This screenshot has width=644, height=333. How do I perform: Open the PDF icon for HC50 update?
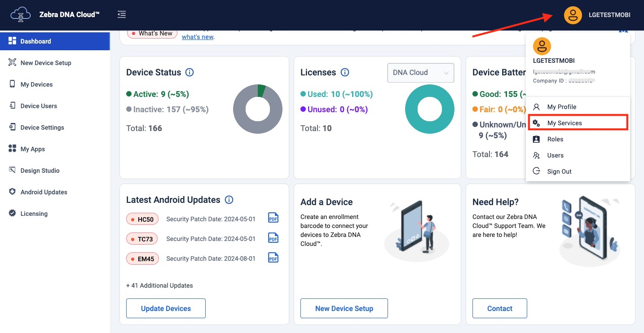coord(273,218)
